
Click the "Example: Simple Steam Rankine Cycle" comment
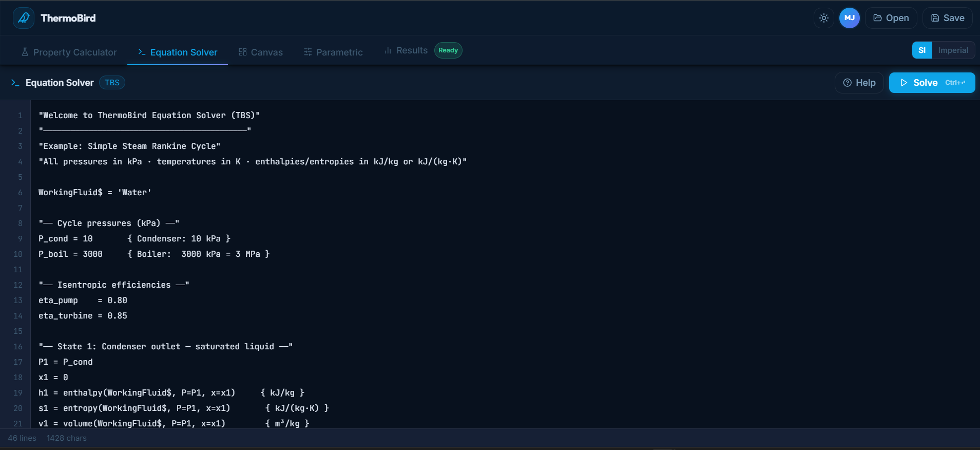point(129,146)
